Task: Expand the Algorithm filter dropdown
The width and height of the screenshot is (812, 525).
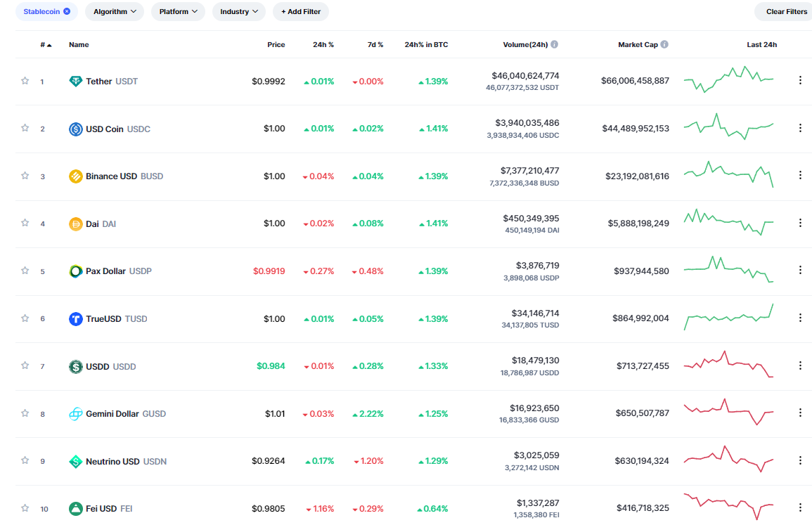Action: (x=115, y=11)
